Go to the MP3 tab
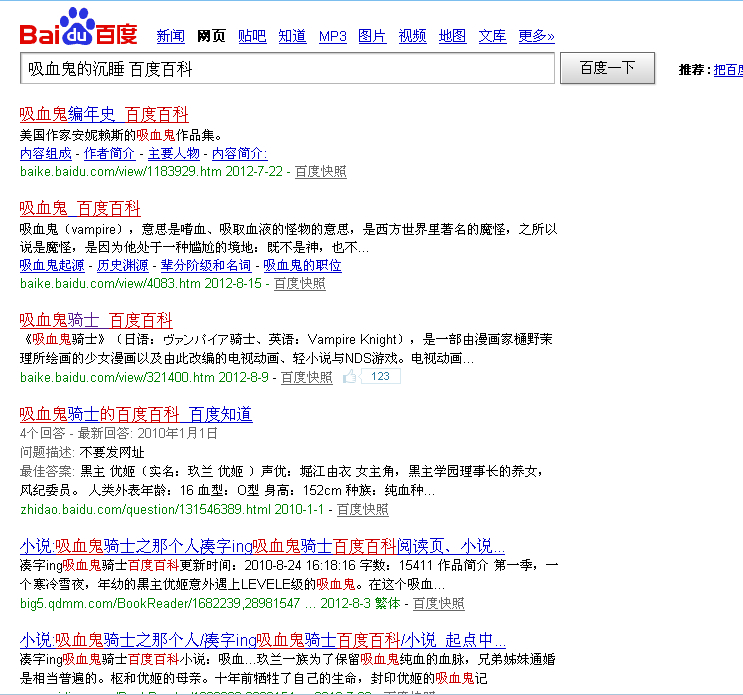 coord(333,36)
